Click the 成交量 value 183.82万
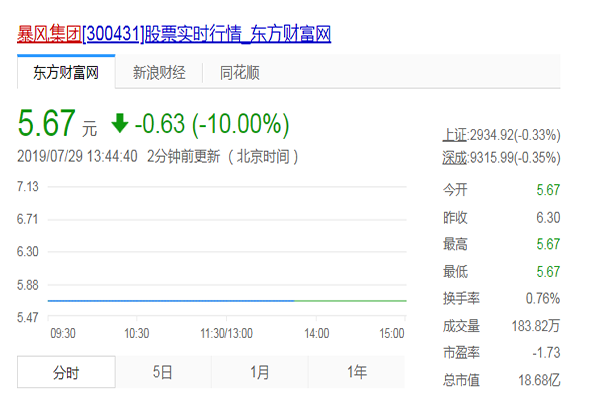 [x=536, y=326]
